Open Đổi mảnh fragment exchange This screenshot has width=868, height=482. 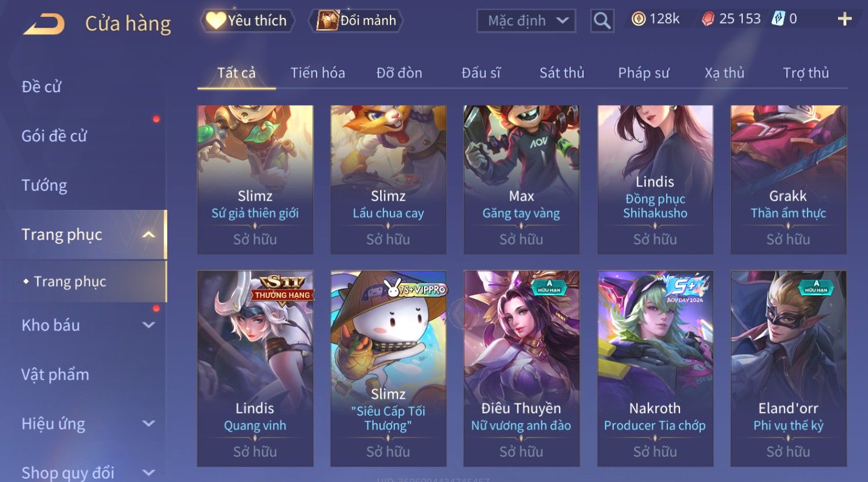tap(356, 21)
